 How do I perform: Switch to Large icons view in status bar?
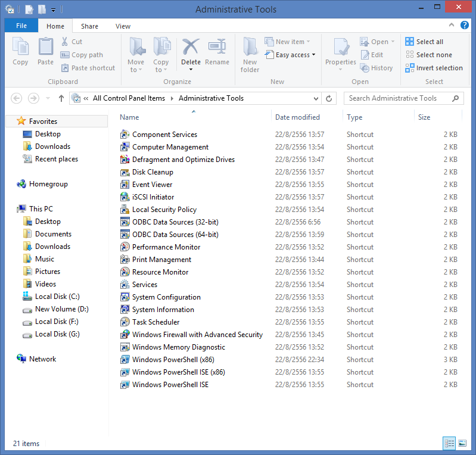(x=462, y=444)
